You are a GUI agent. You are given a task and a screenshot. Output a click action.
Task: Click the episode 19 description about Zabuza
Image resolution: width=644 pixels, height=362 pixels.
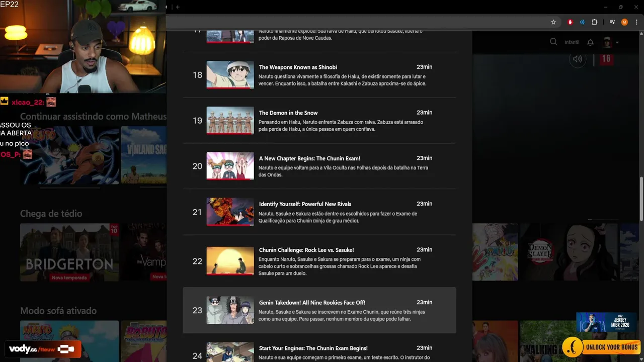click(x=341, y=126)
